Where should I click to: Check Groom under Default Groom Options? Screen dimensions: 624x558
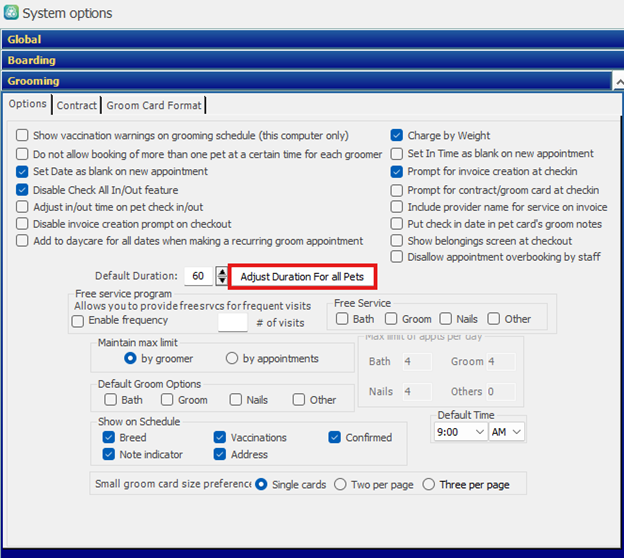[x=167, y=400]
